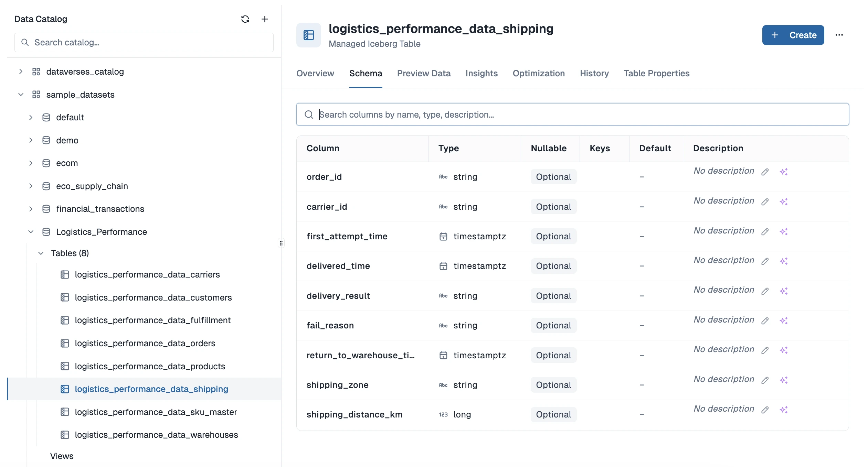Click the AI sparkle icon for carrier_id description

tap(784, 202)
